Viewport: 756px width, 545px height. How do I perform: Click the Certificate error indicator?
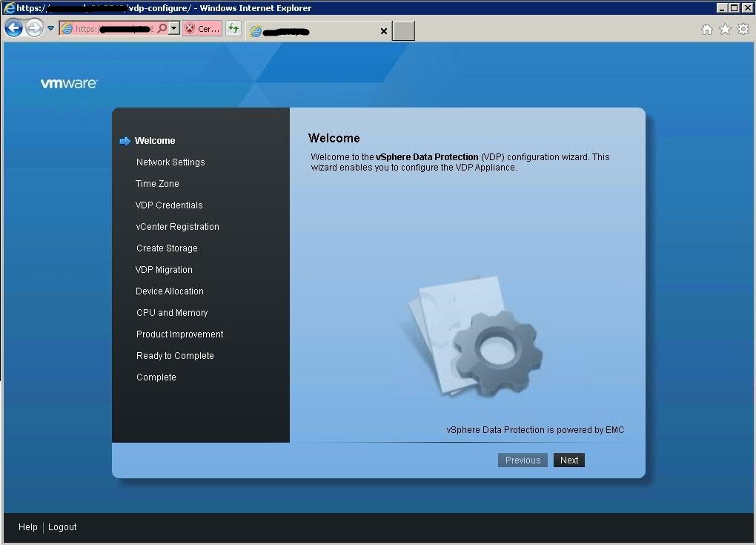[x=202, y=28]
